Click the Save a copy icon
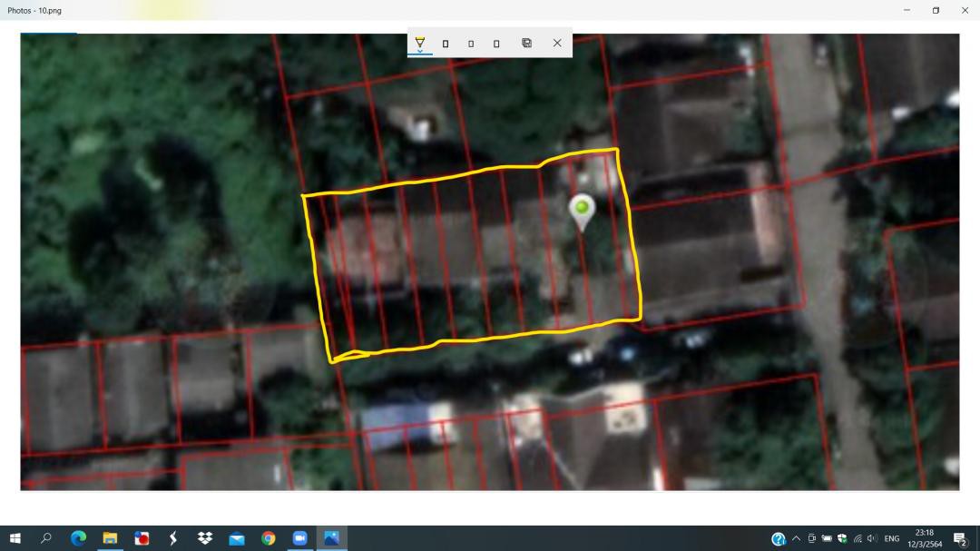 [x=527, y=43]
